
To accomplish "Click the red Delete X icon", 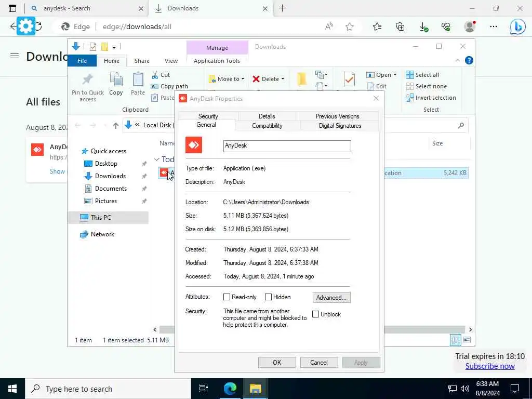I will 256,79.
